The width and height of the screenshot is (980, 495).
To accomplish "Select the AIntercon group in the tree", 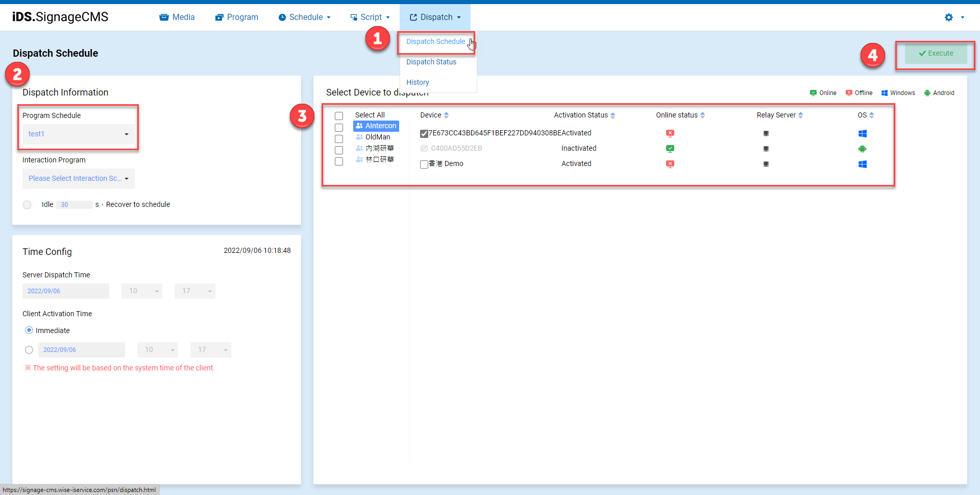I will [376, 126].
